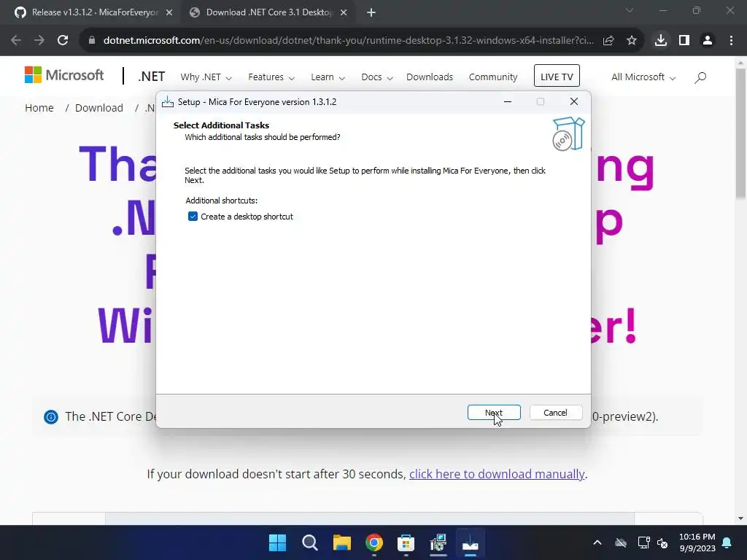Viewport: 747px width, 560px height.
Task: Click scrollbar down arrow
Action: coord(740,518)
